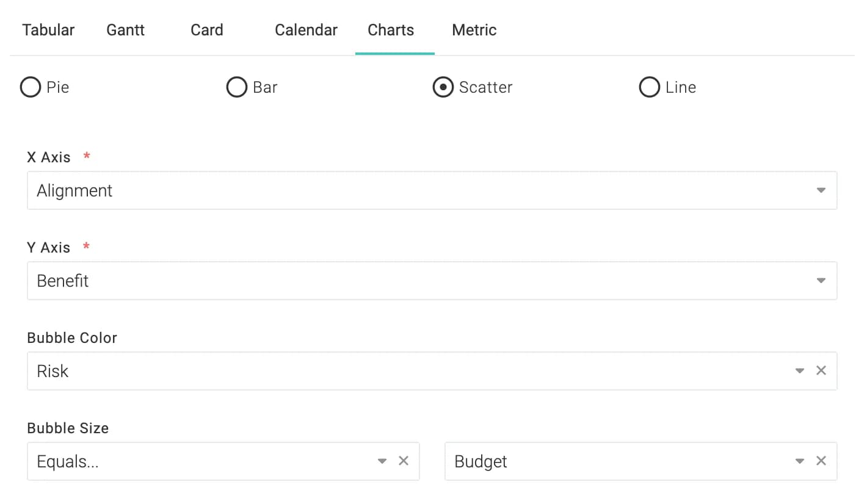The height and width of the screenshot is (504, 856).
Task: Select the Line chart radio button
Action: pos(650,87)
